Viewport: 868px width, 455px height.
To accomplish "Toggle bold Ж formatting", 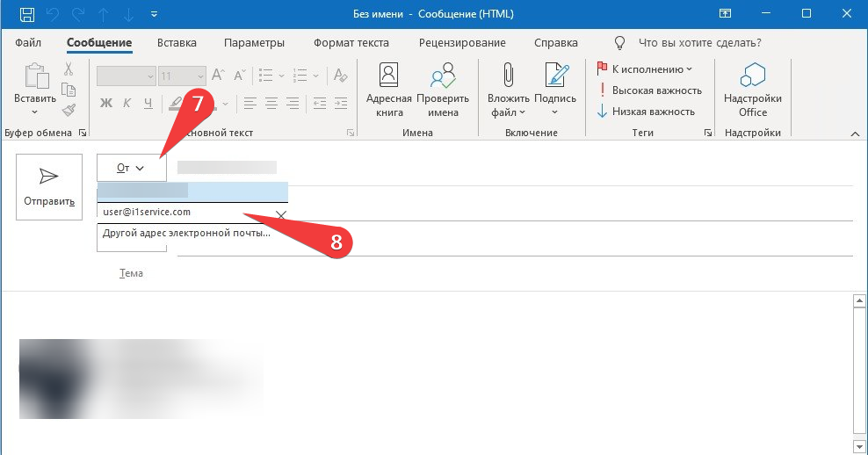I will pyautogui.click(x=106, y=103).
